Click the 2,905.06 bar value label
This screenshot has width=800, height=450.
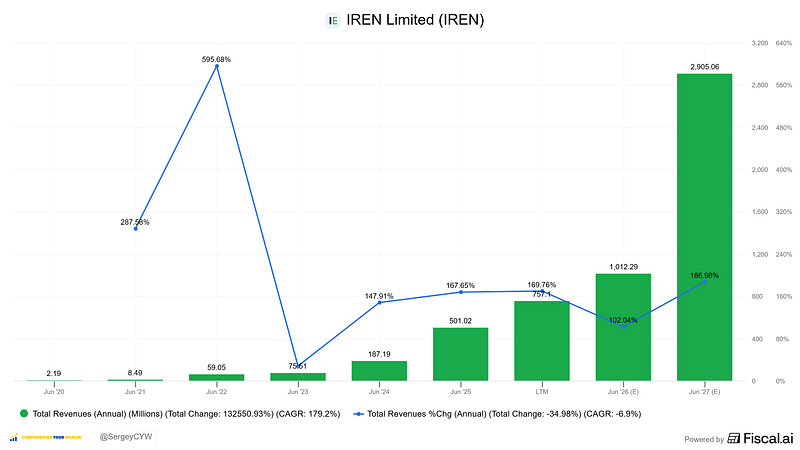pos(705,67)
